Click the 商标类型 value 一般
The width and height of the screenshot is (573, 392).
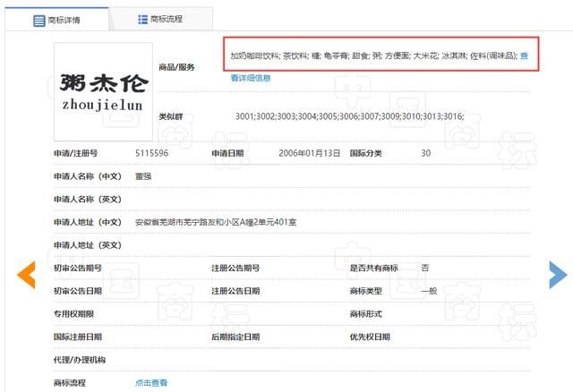[429, 291]
